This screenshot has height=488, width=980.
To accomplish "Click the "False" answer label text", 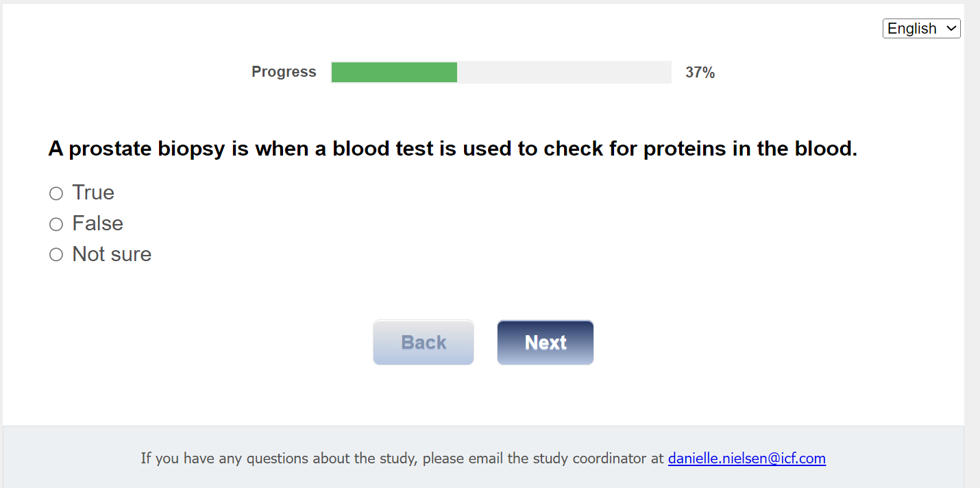I will point(97,223).
